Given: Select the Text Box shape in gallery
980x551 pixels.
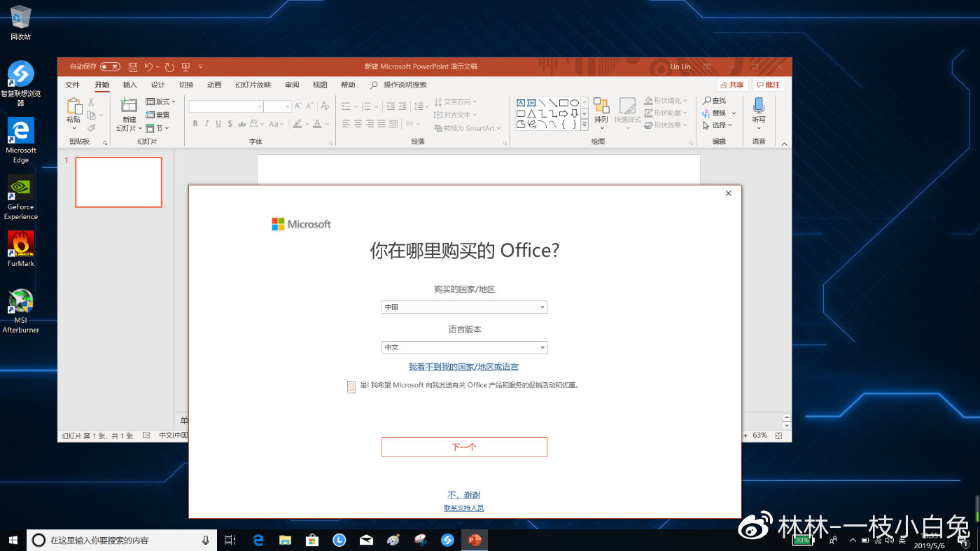Looking at the screenshot, I should click(x=521, y=103).
